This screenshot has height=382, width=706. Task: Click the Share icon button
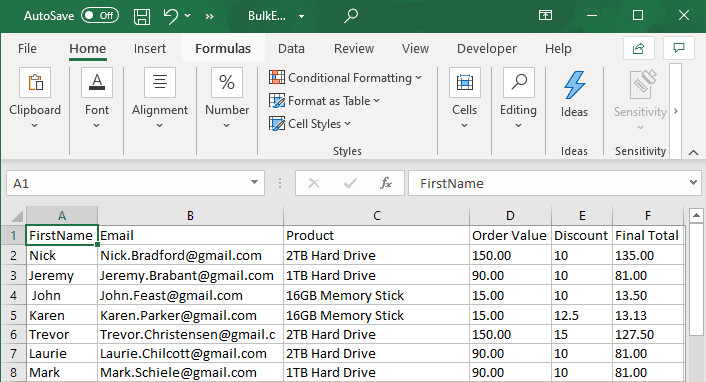point(638,48)
